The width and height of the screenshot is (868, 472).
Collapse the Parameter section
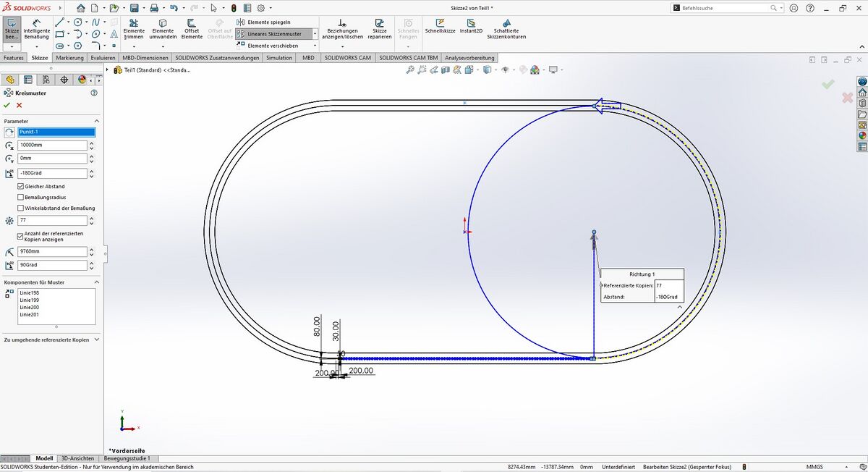tap(96, 121)
